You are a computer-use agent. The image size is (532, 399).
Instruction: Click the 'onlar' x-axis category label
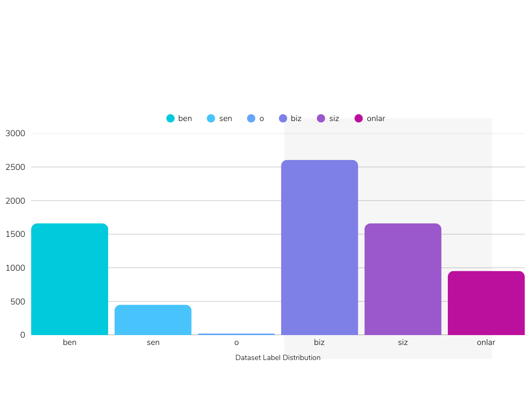click(x=486, y=342)
